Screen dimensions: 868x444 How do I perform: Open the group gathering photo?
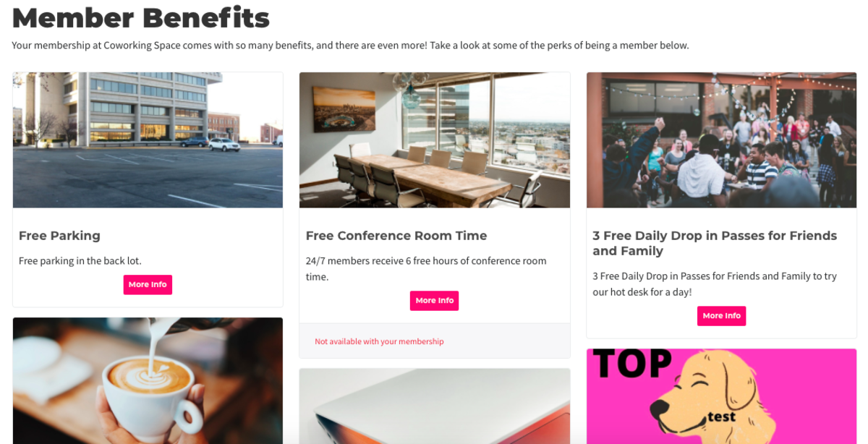(x=721, y=140)
